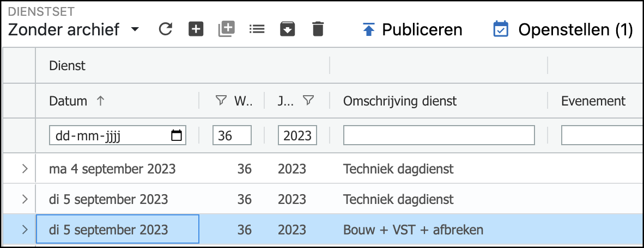Screen dimensions: 644x248
Task: Click the week filter field containing 36
Action: click(232, 135)
